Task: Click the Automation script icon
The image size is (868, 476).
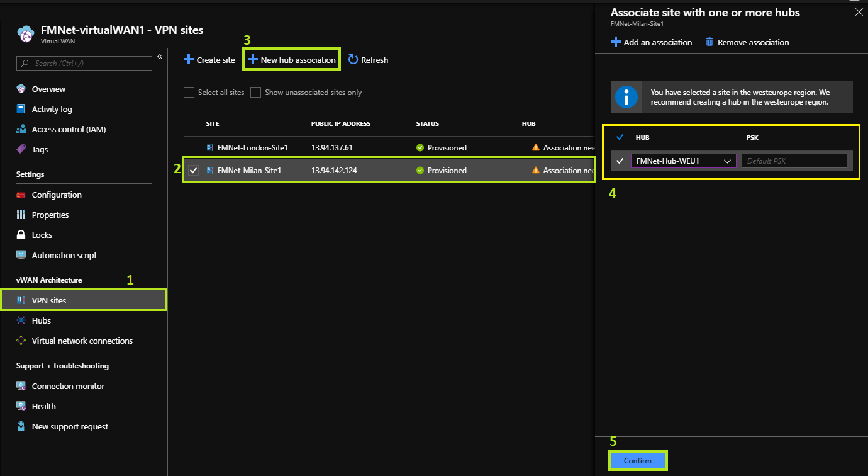Action: point(21,255)
